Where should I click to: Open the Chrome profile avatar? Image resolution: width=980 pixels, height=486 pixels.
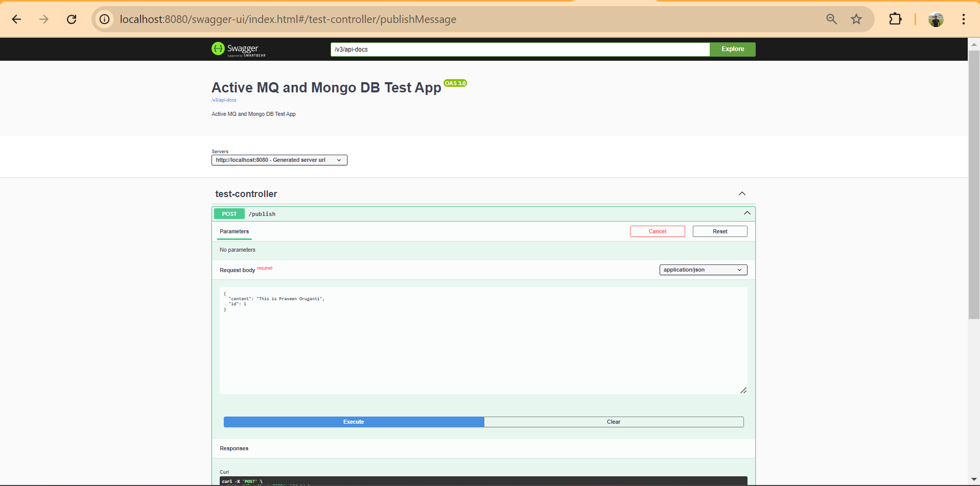click(x=936, y=19)
